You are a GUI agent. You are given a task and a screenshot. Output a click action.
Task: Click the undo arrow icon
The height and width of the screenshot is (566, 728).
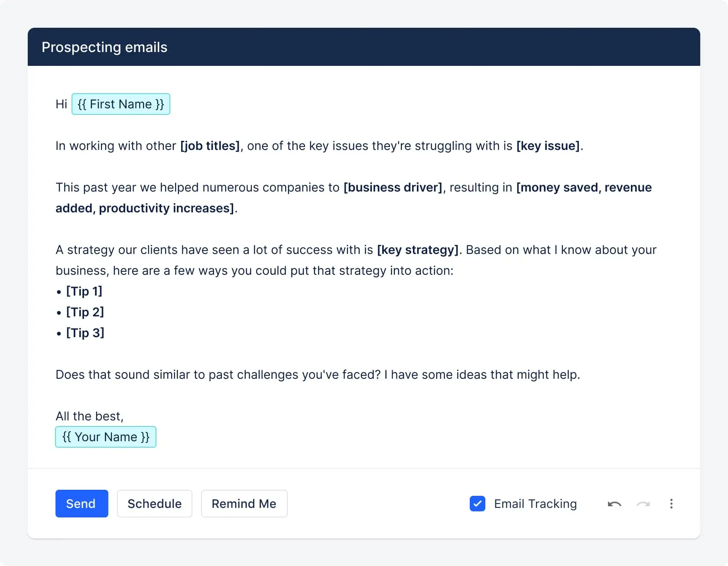[x=614, y=504]
